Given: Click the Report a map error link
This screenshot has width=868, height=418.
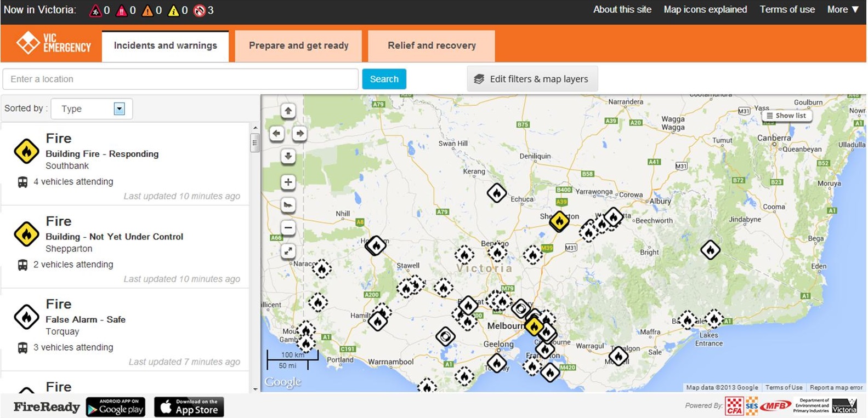Looking at the screenshot, I should [x=836, y=387].
